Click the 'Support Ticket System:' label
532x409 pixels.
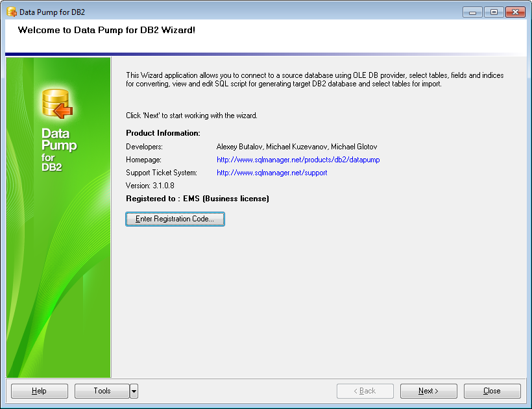coord(161,173)
